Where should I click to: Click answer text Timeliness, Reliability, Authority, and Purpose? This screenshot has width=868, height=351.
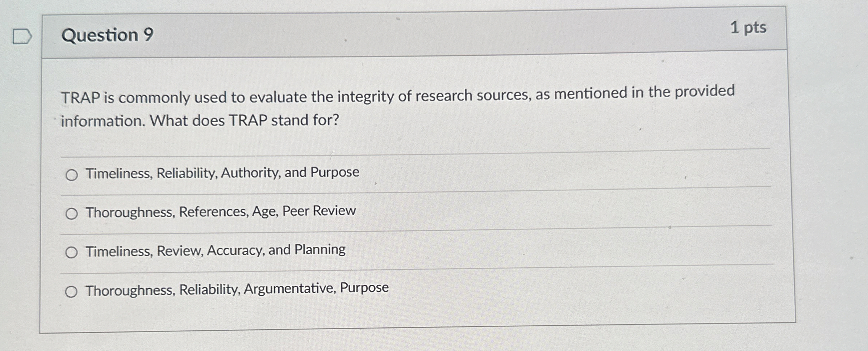pos(221,173)
